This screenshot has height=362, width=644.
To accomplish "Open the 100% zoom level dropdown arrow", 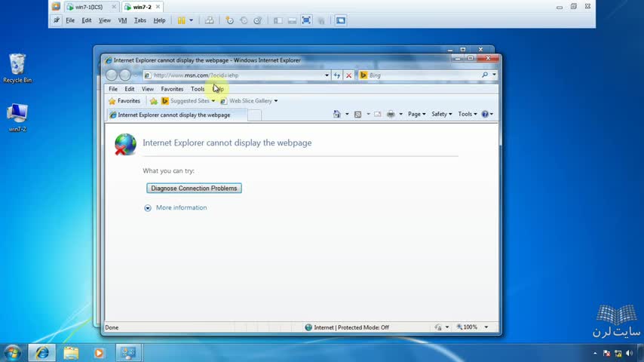I will click(x=486, y=327).
